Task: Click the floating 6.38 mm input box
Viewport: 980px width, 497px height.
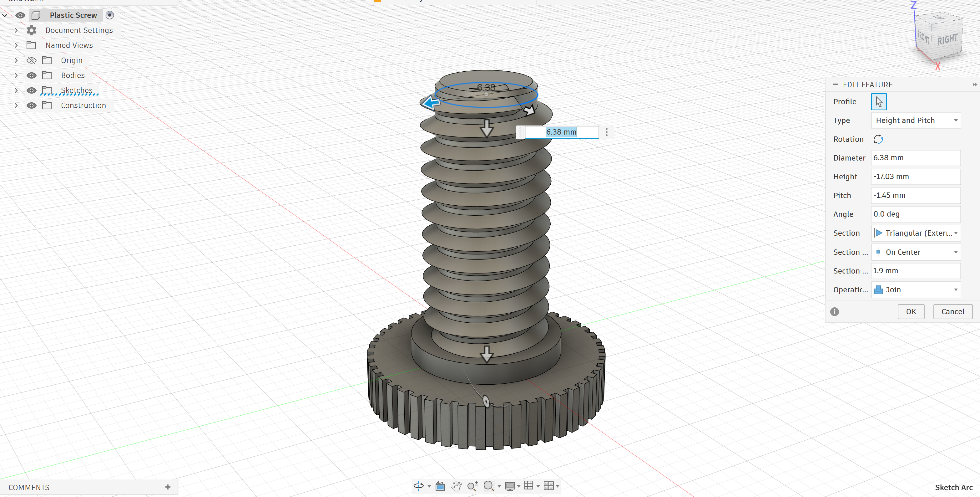Action: [x=562, y=132]
